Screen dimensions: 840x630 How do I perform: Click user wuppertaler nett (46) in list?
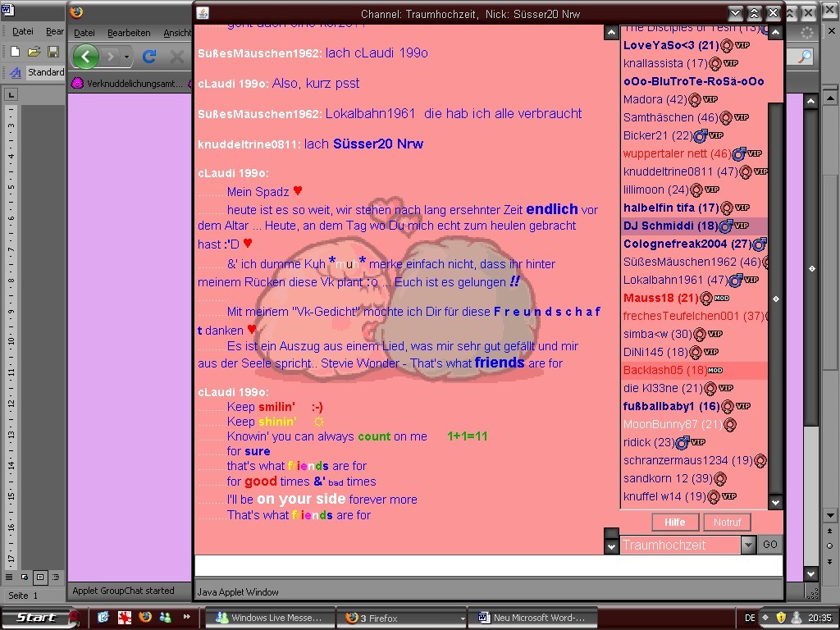692,153
